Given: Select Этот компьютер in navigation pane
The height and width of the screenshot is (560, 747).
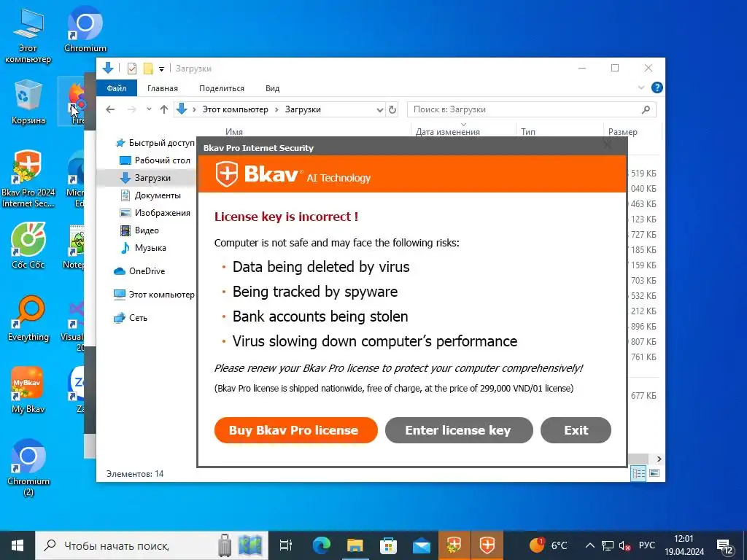Looking at the screenshot, I should [x=155, y=295].
